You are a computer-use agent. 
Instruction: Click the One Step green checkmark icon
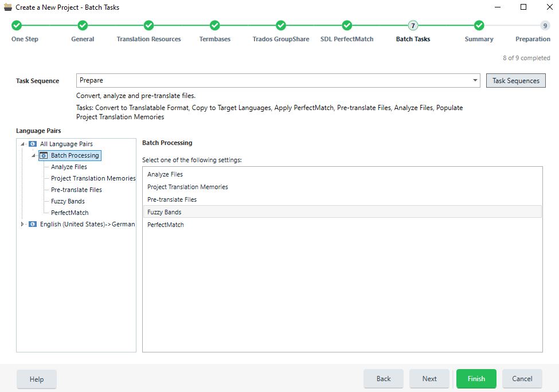click(17, 25)
